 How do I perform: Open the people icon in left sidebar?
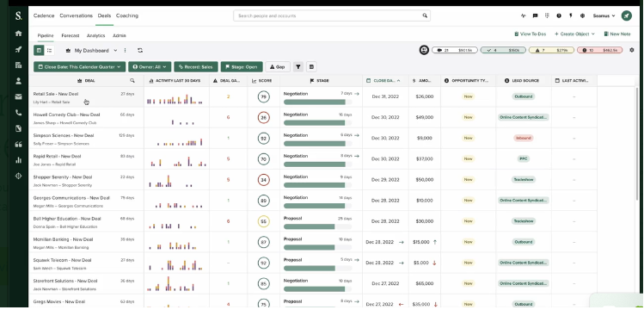pyautogui.click(x=18, y=81)
